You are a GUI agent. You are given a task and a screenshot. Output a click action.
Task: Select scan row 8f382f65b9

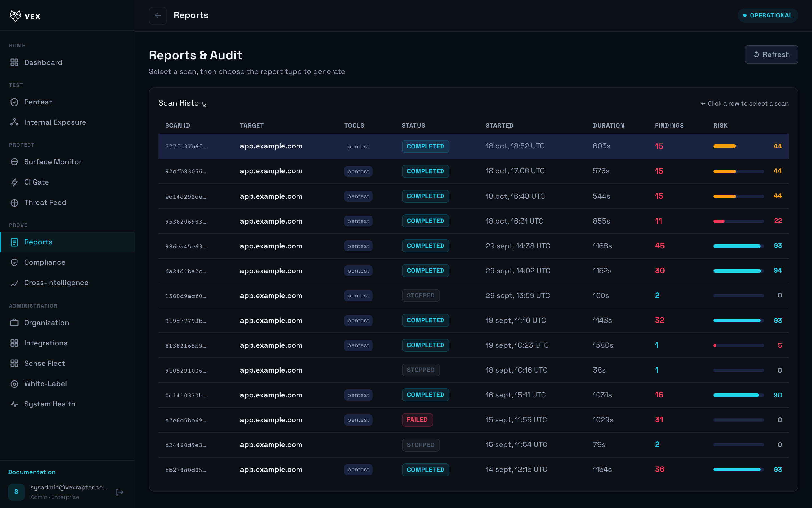tap(473, 345)
